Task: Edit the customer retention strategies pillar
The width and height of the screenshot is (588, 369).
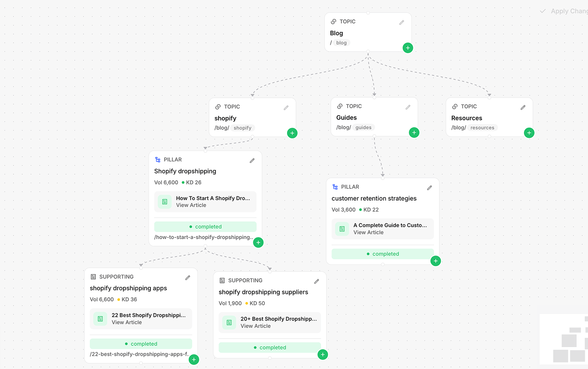Action: pos(429,188)
